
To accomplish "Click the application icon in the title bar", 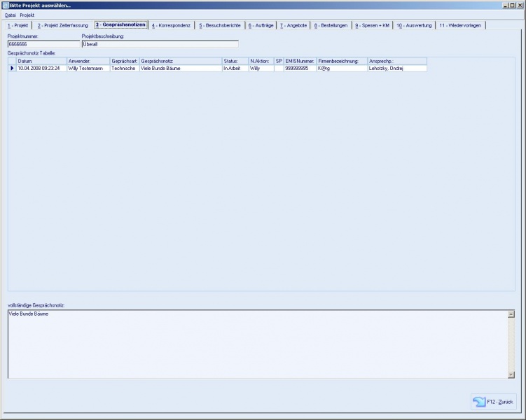I will (6, 6).
